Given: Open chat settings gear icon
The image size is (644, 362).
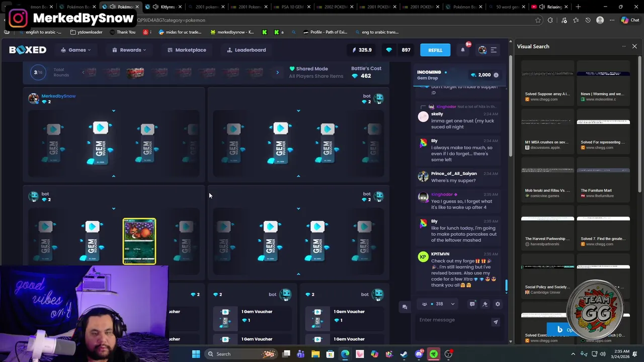Looking at the screenshot, I should [x=498, y=304].
